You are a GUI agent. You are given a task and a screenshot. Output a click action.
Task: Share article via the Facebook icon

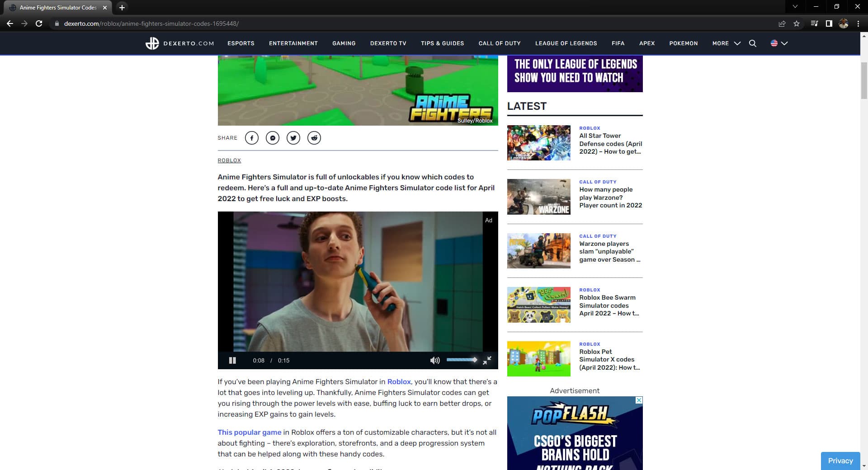pos(252,138)
